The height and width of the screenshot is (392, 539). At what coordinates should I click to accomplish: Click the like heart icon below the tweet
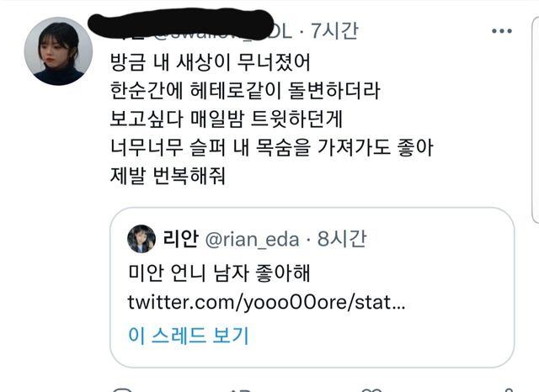coord(372,390)
